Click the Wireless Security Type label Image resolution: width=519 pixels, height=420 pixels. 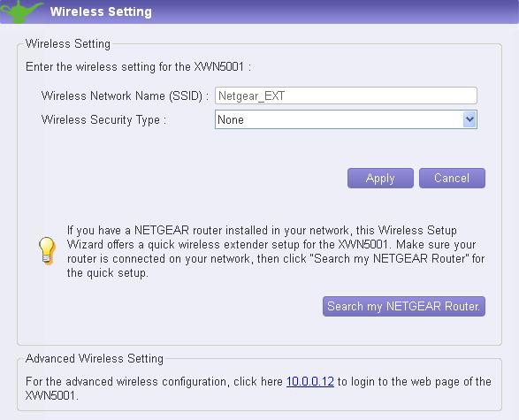pos(103,120)
